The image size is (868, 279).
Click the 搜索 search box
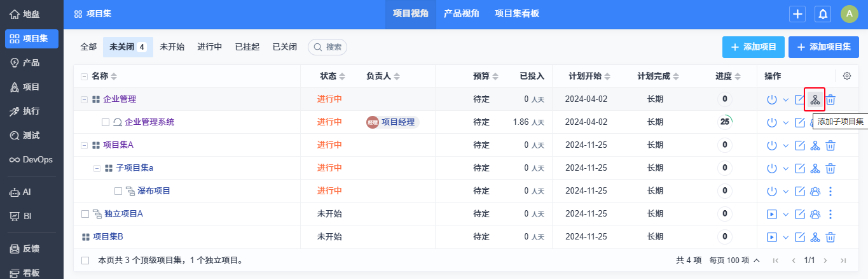[327, 47]
